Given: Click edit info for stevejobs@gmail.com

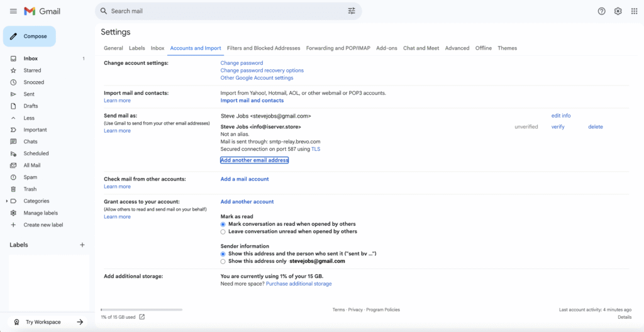Looking at the screenshot, I should [560, 116].
